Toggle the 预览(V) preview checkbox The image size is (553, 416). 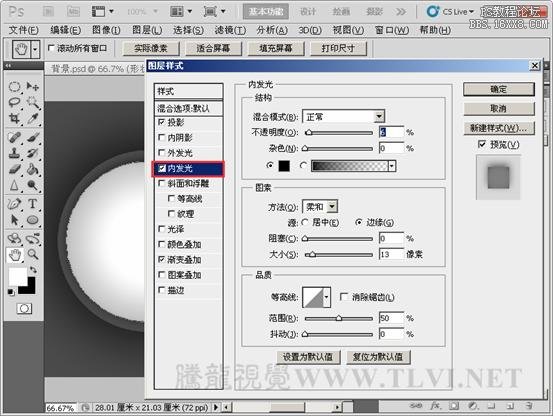482,144
